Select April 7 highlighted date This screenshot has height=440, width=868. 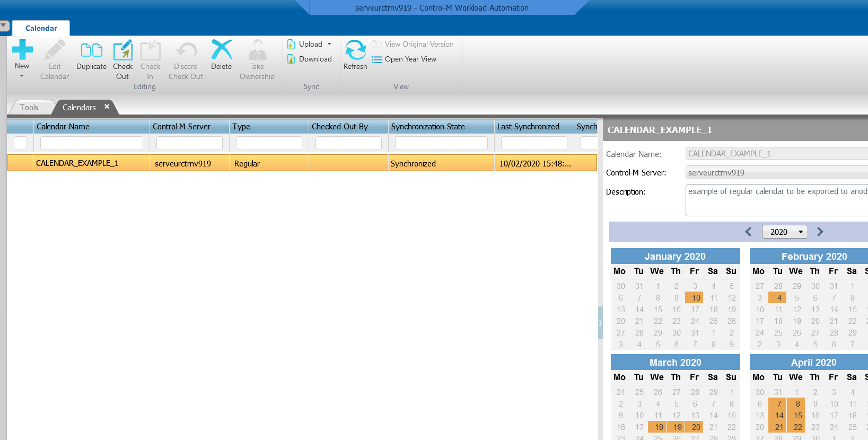point(778,403)
